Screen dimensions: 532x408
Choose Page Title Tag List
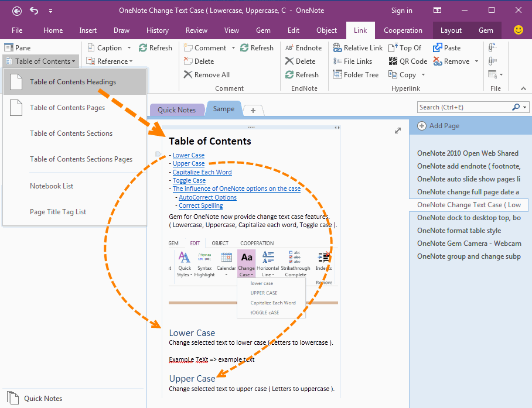74,212
